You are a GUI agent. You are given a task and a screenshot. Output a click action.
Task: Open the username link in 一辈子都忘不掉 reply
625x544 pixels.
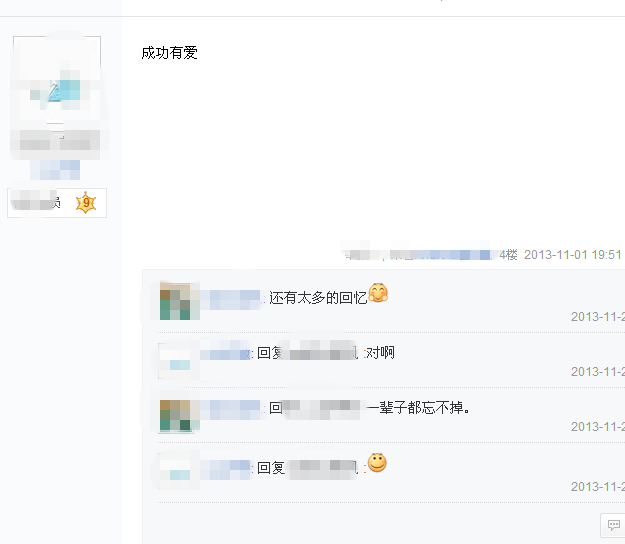click(x=230, y=409)
